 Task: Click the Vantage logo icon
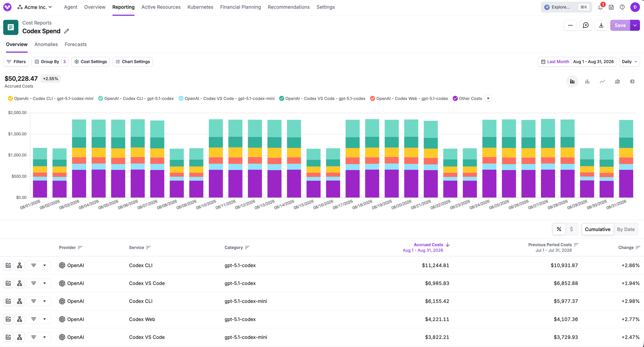pos(7,7)
